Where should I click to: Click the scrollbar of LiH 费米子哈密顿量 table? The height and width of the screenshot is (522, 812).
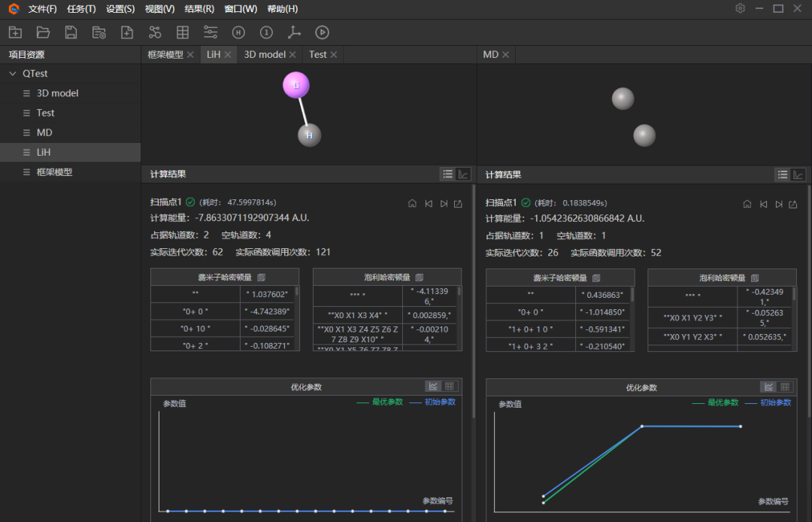tap(297, 291)
